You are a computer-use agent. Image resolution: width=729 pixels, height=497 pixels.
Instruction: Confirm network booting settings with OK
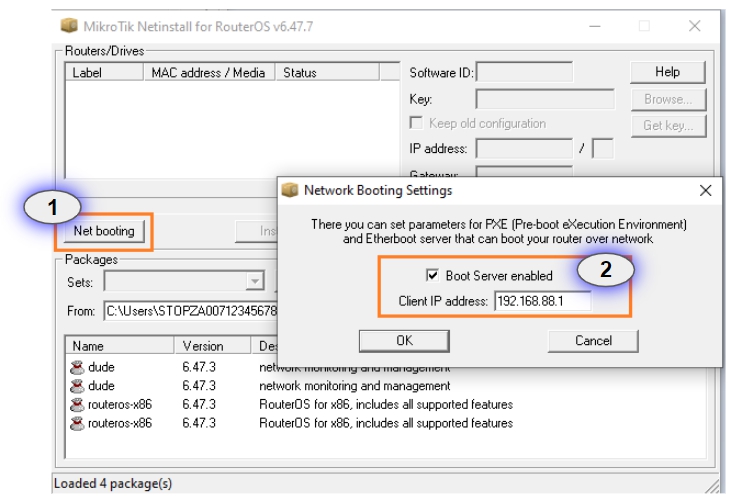pos(404,341)
